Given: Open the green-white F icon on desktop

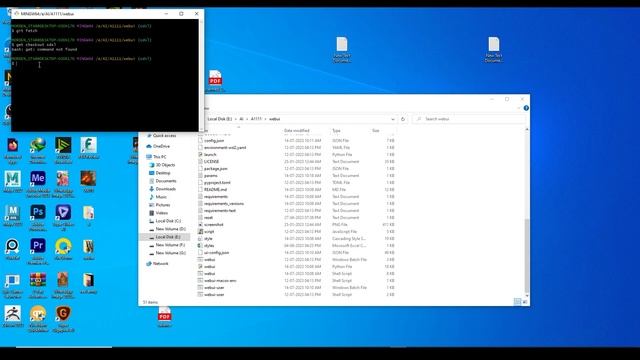Looking at the screenshot, I should 88,145.
